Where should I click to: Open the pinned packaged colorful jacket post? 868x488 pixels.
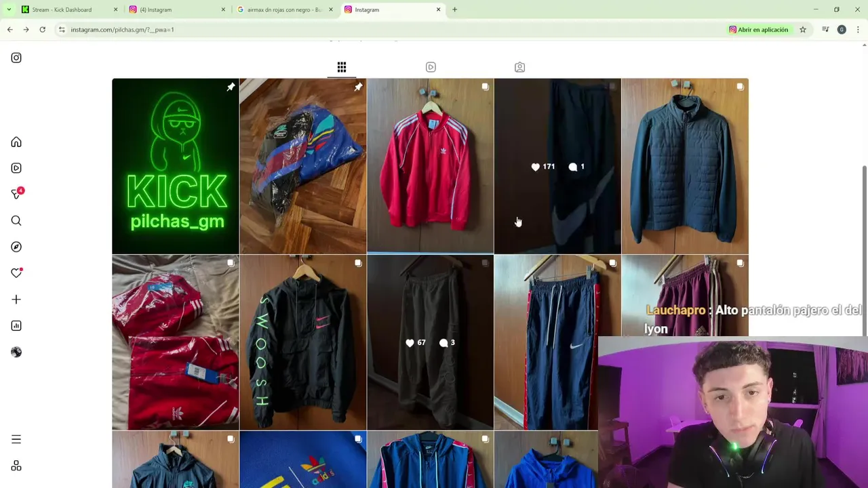pos(302,166)
